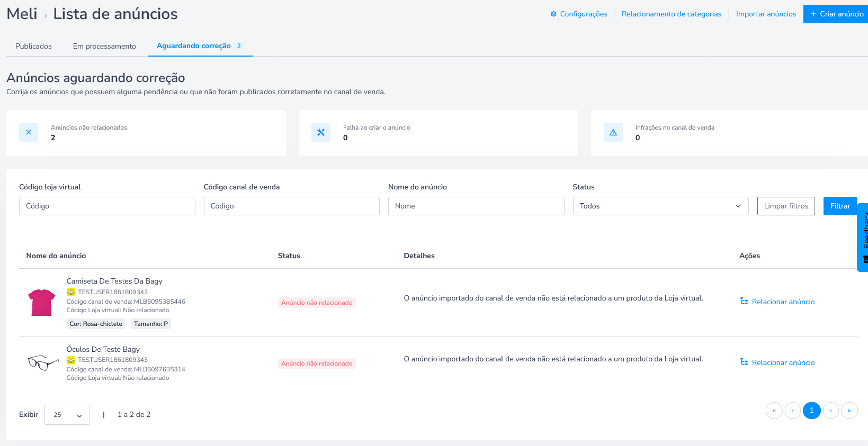This screenshot has height=446, width=868.
Task: Click Anúncio não relacionado badge in Camiseta row
Action: click(x=317, y=303)
